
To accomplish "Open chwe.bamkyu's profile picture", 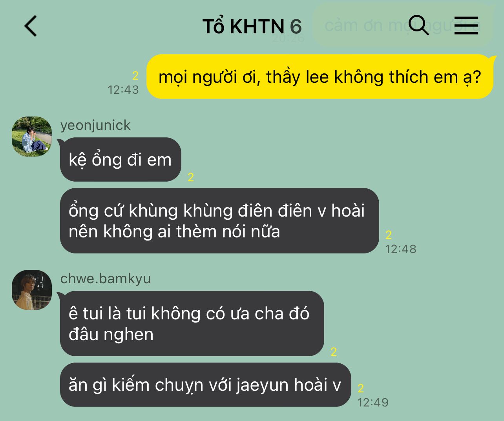I will click(x=32, y=290).
